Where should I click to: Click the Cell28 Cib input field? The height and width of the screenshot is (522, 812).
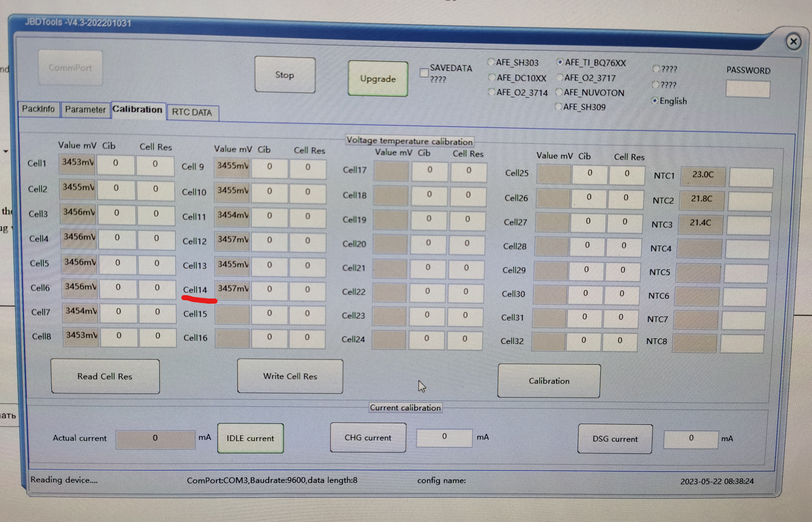pos(587,246)
